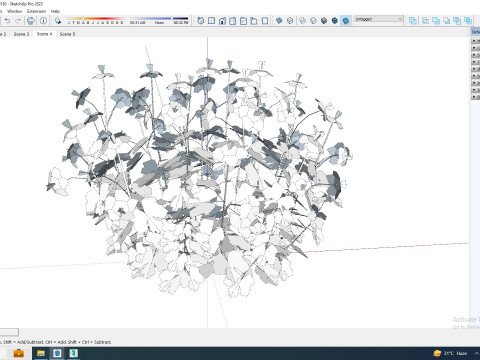Toggle shadows on or off
Viewport: 480px width, 360px height.
[58, 21]
